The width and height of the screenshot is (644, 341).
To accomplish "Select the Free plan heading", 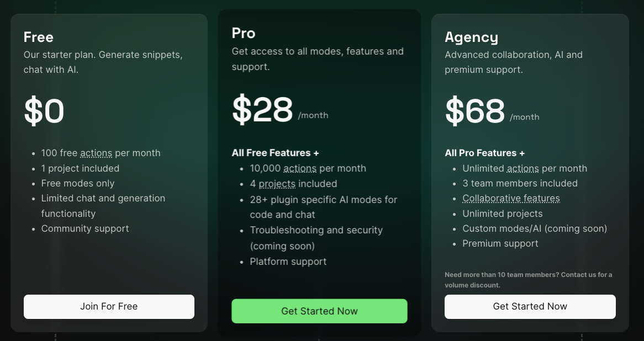I will (x=38, y=37).
